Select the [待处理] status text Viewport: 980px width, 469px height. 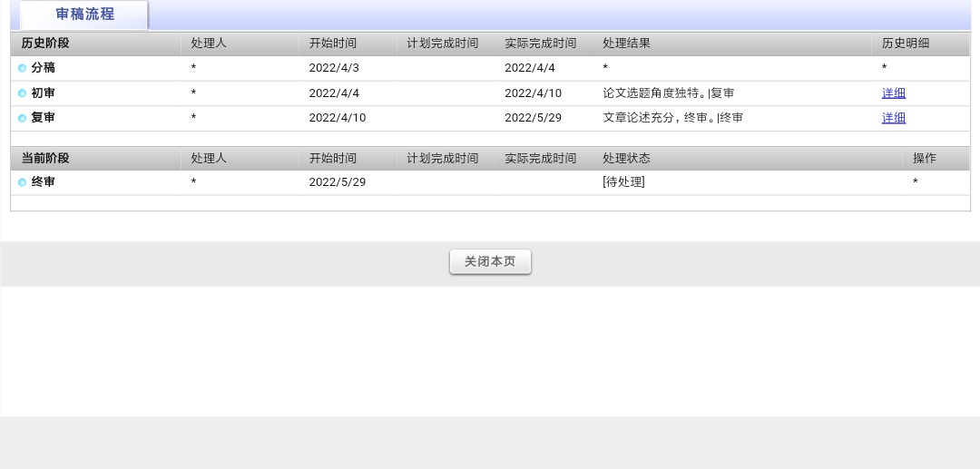pos(623,182)
